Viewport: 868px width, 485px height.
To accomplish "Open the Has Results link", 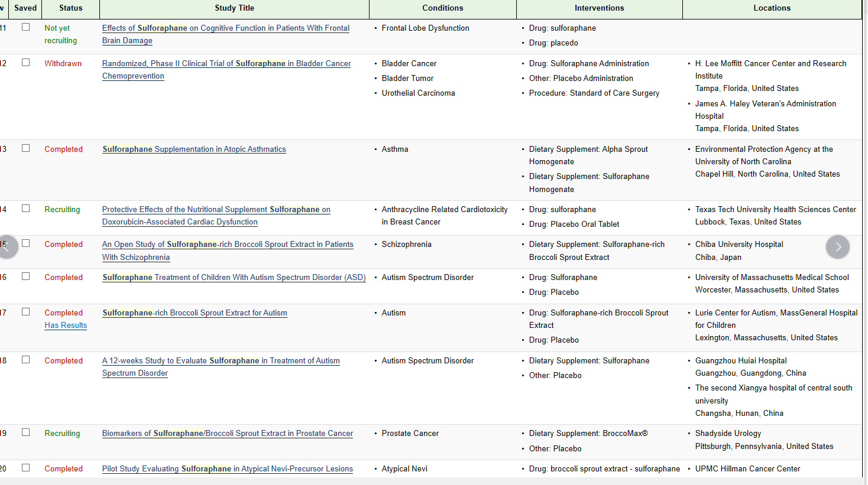I will coord(66,325).
